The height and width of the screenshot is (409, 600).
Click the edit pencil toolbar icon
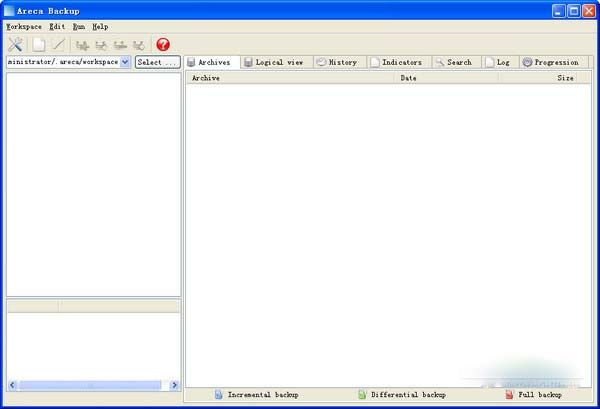pos(59,45)
